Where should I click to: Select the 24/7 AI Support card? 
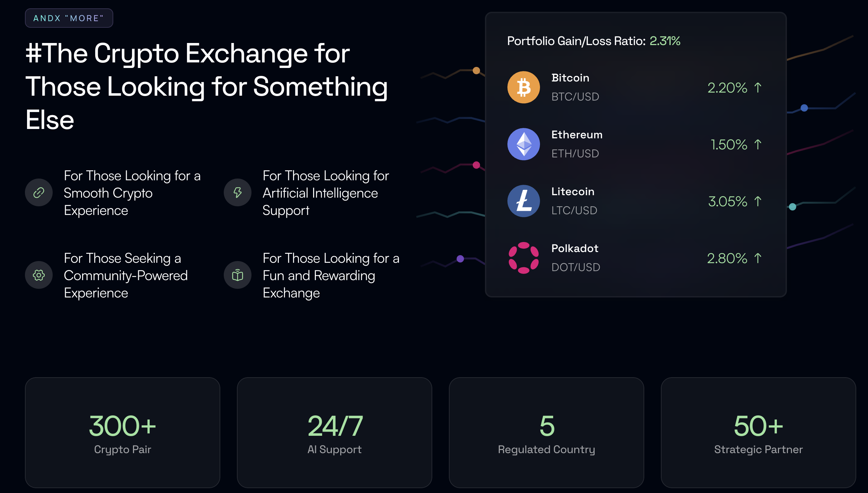point(335,433)
